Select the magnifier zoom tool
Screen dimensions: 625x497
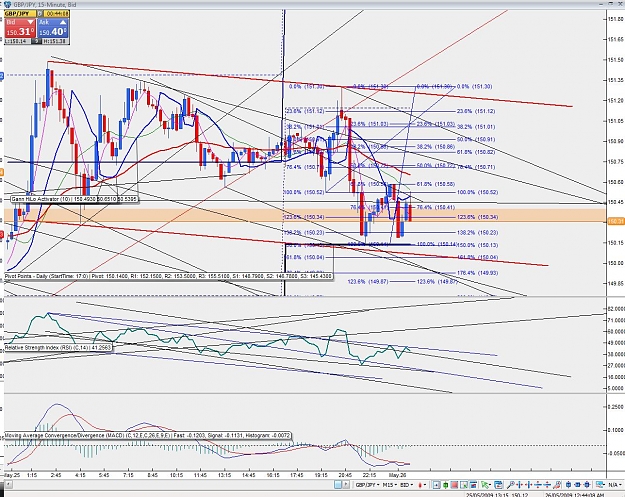coord(511,485)
